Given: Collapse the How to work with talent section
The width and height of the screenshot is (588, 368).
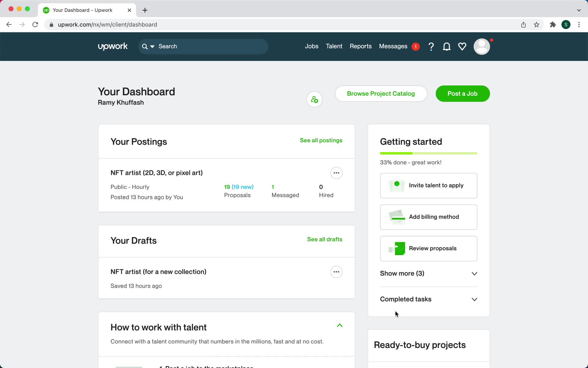Looking at the screenshot, I should click(340, 325).
